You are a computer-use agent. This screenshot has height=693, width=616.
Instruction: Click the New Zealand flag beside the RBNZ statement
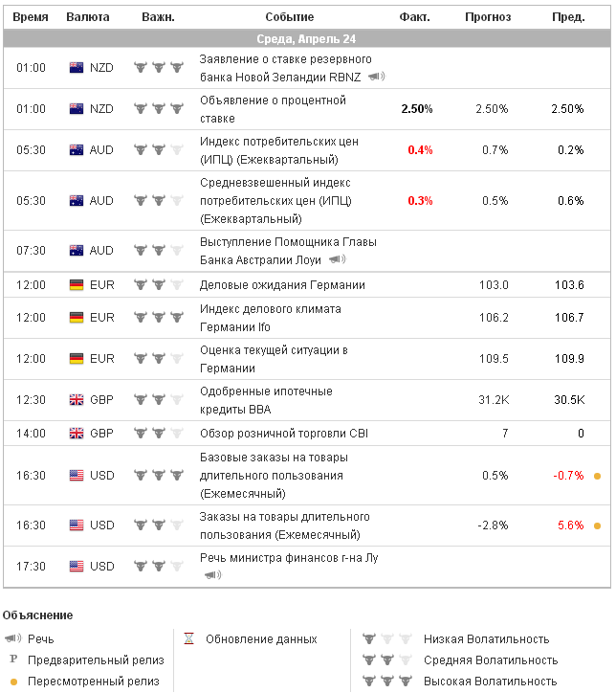(x=77, y=68)
